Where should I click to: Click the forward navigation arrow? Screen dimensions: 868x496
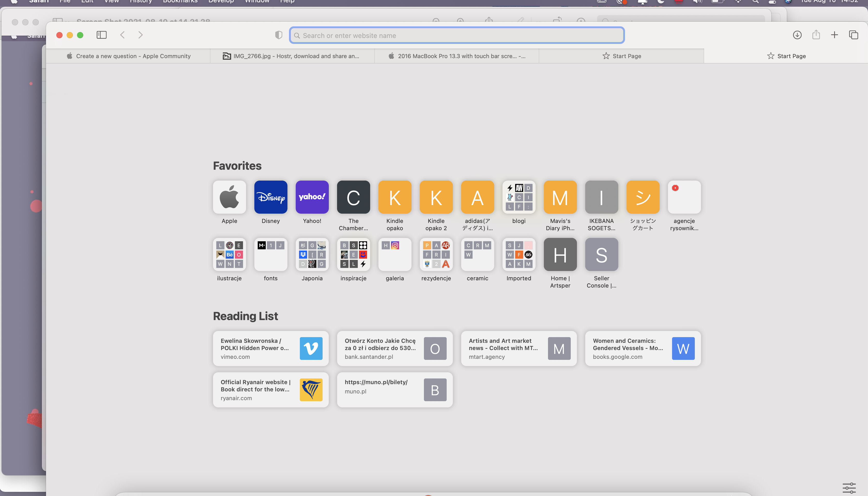pyautogui.click(x=140, y=35)
